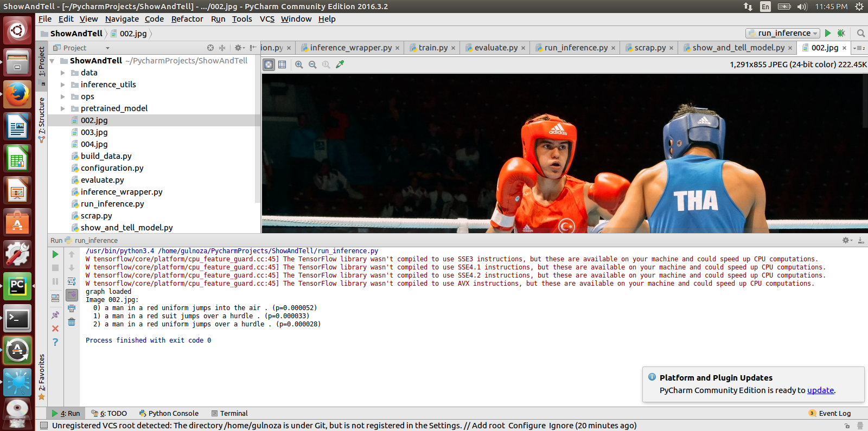Image resolution: width=868 pixels, height=431 pixels.
Task: Click the boxing image preview
Action: coord(565,153)
